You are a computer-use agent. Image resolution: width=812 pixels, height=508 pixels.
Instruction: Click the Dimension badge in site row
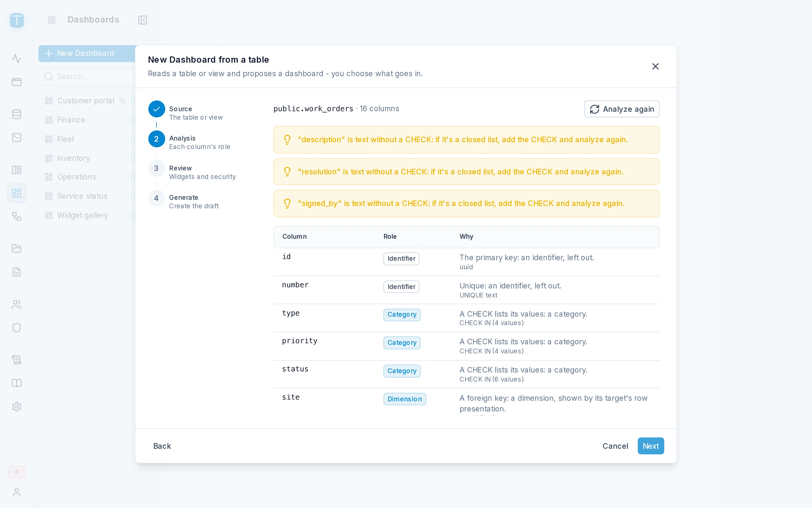tap(405, 399)
